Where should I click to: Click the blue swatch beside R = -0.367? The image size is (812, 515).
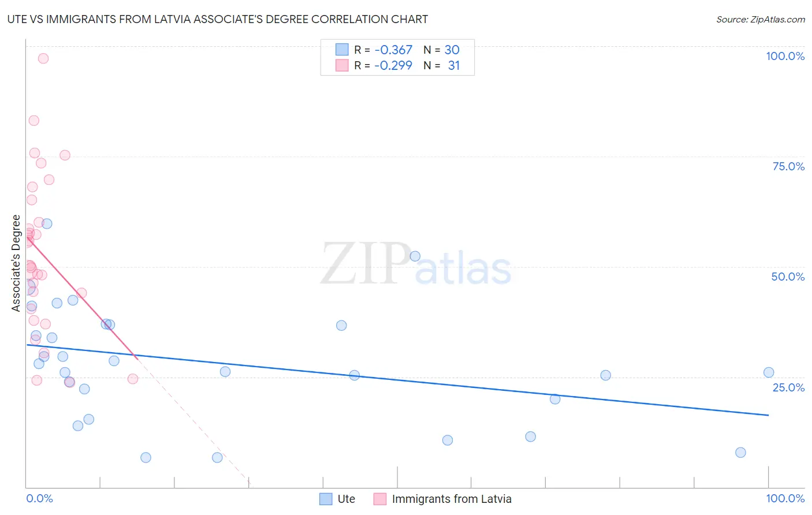[x=342, y=50]
